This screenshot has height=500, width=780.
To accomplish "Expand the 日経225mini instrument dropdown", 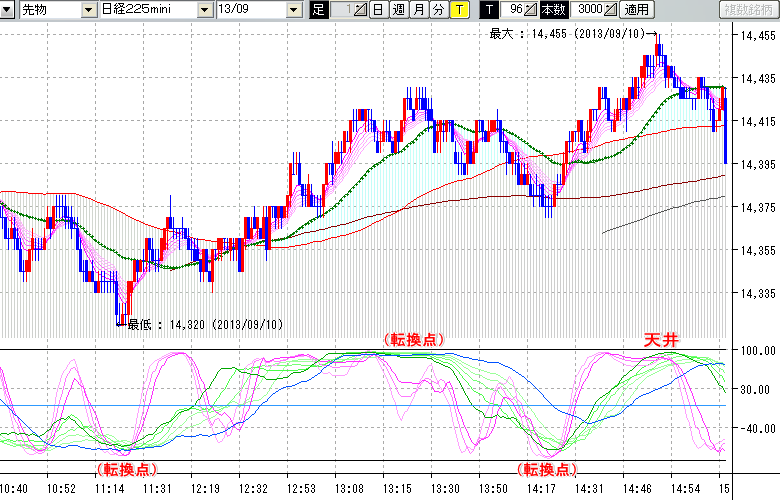I will (204, 10).
